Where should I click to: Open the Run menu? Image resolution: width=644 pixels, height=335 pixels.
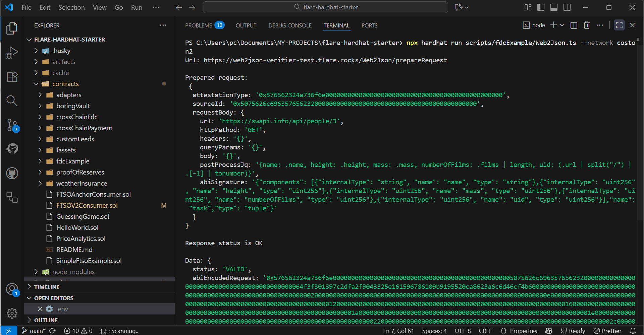(136, 7)
